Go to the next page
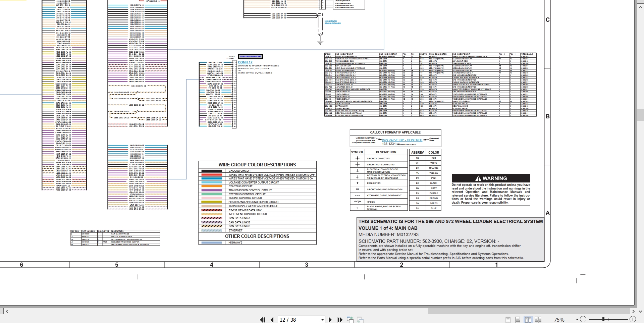 tap(330, 320)
